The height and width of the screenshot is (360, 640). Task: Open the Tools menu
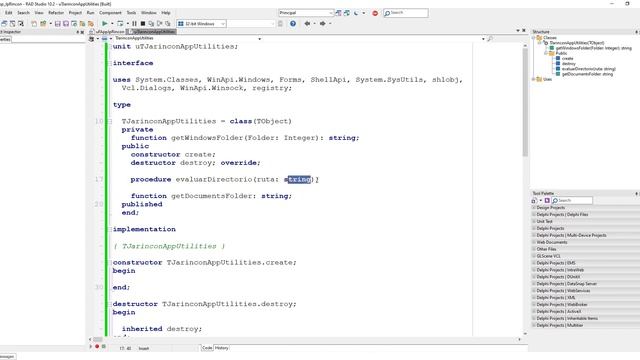[131, 13]
